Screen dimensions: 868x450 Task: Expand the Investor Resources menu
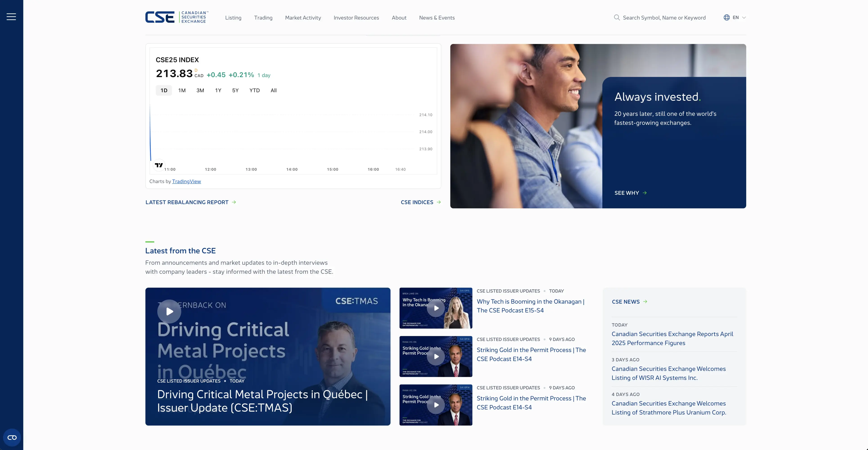point(356,18)
